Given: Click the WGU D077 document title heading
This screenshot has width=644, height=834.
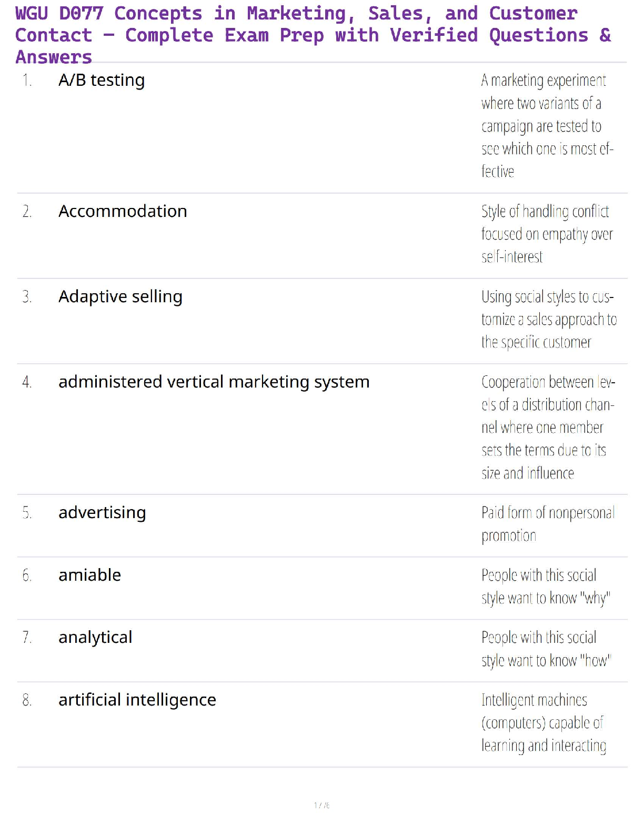Looking at the screenshot, I should click(x=313, y=35).
